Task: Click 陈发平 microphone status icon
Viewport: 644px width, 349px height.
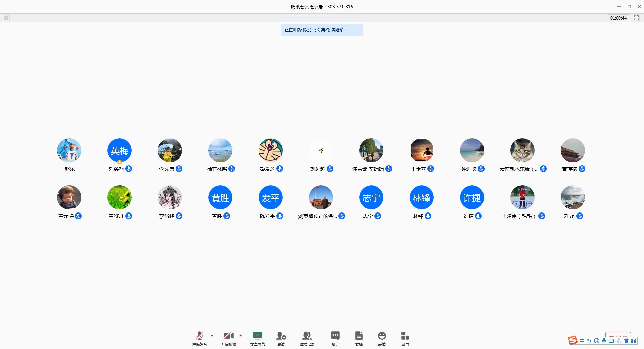Action: tap(280, 216)
